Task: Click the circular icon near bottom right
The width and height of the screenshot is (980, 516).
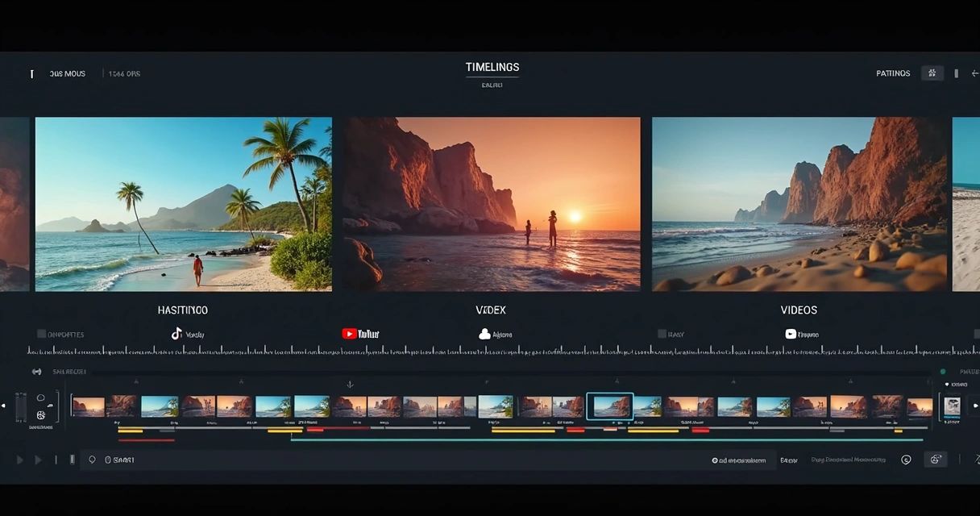Action: [x=906, y=460]
